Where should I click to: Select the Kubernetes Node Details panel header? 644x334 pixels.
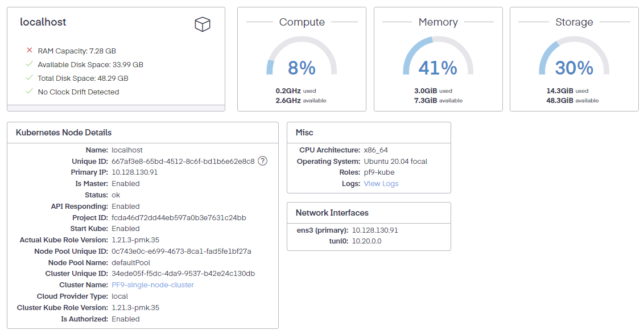click(x=64, y=133)
